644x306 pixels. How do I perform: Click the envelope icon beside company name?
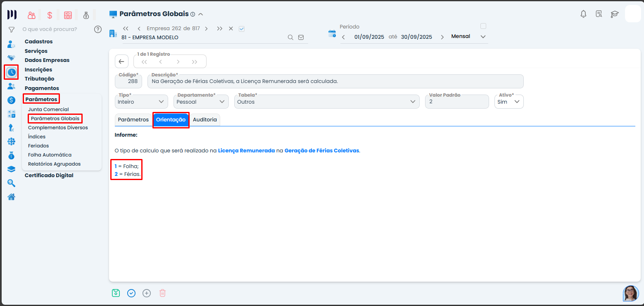pyautogui.click(x=301, y=37)
